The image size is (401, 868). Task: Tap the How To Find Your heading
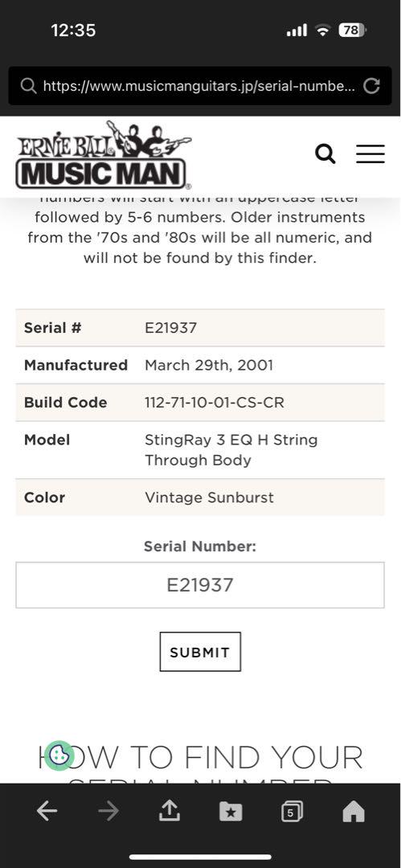(x=201, y=757)
